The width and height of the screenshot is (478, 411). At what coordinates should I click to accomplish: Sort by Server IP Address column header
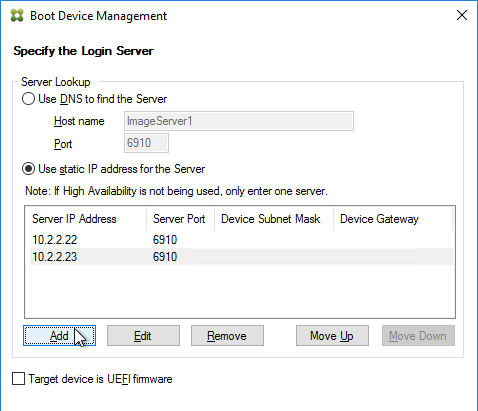coord(86,219)
